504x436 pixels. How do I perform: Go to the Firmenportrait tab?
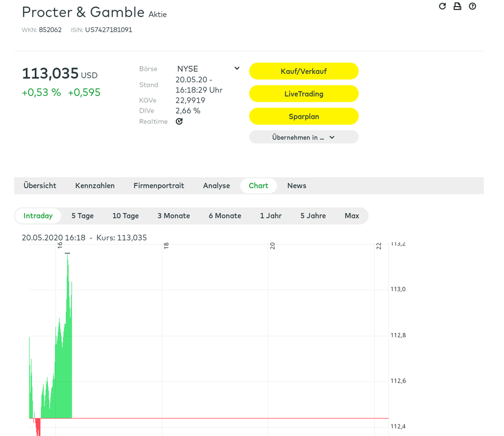coord(159,186)
